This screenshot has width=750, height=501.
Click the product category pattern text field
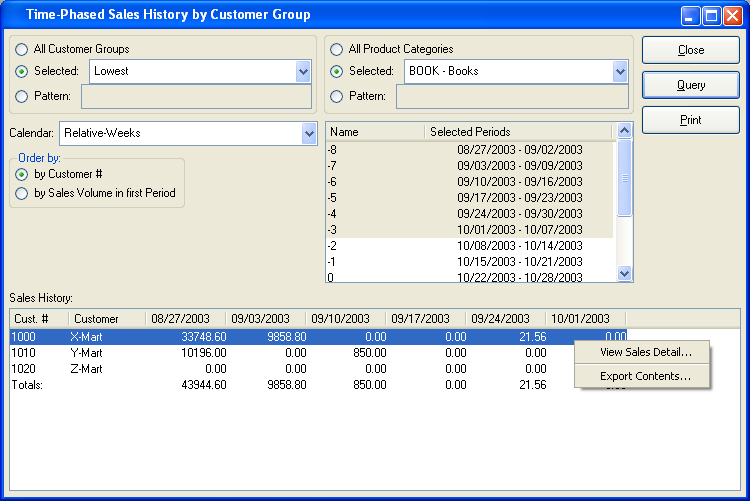click(x=512, y=96)
